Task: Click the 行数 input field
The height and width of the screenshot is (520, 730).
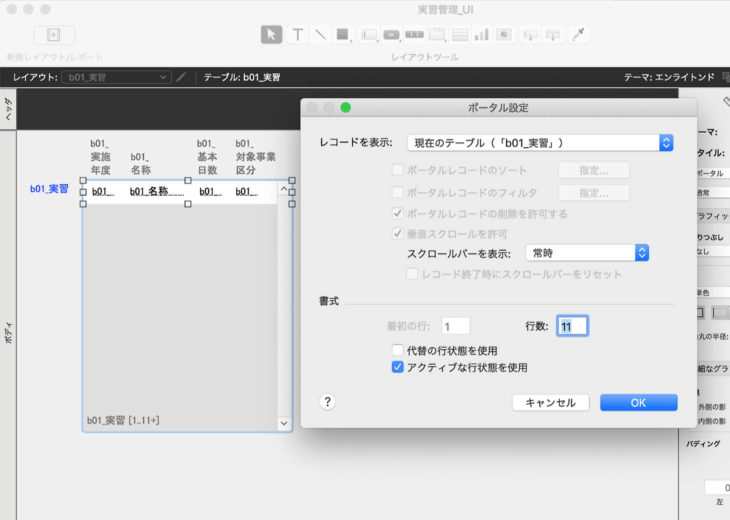Action: click(572, 326)
